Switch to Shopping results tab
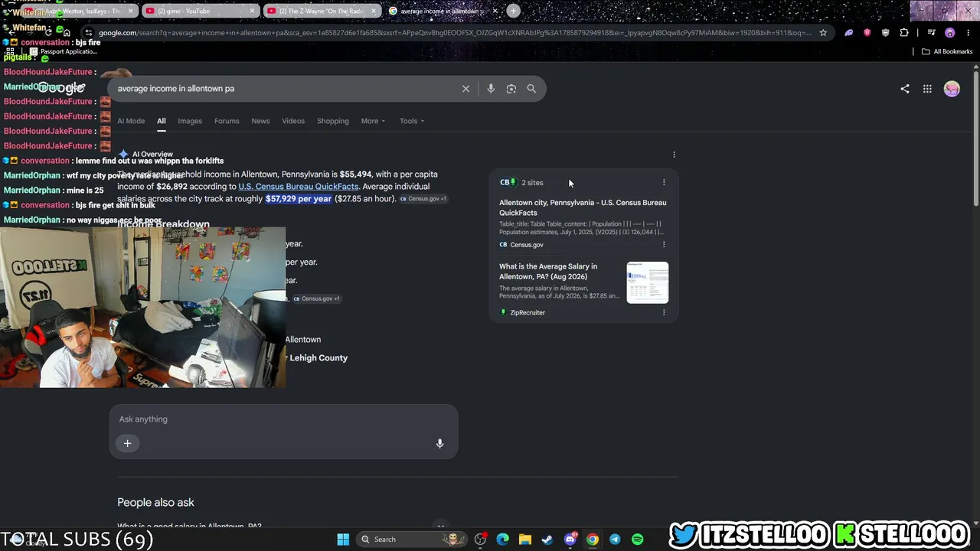 point(333,121)
